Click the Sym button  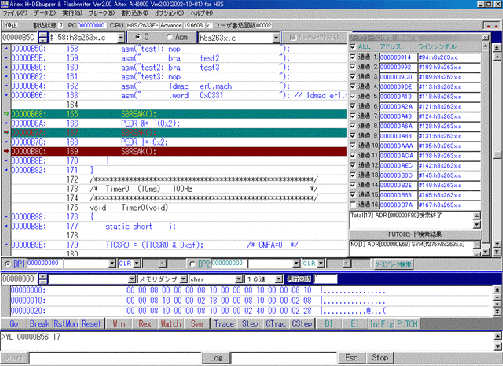(x=197, y=324)
